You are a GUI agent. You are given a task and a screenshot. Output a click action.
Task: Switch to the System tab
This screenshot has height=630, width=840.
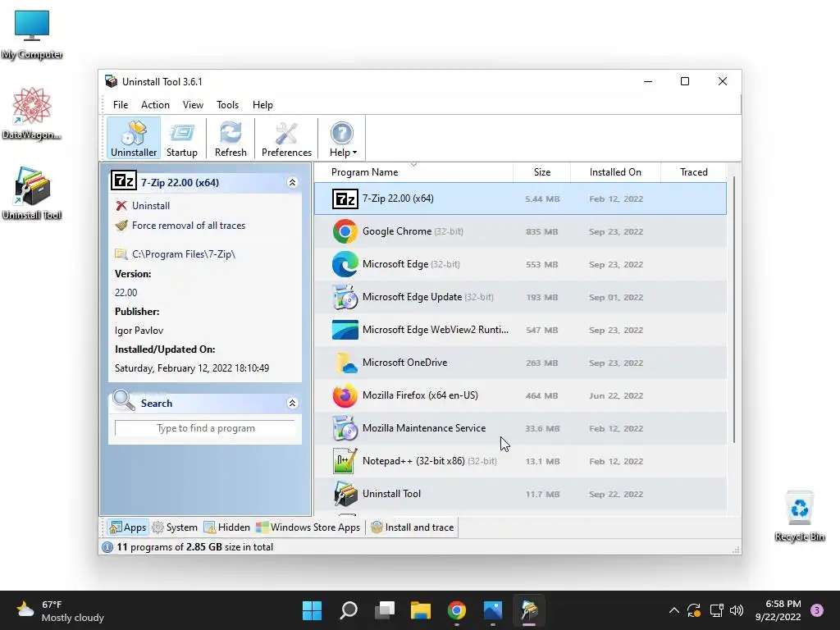coord(176,527)
